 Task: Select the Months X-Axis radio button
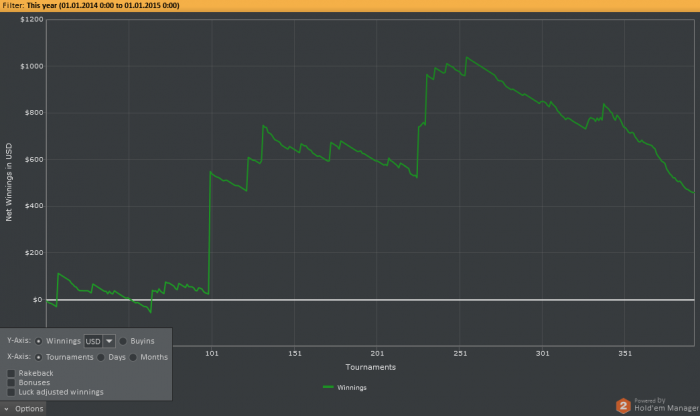click(x=133, y=357)
